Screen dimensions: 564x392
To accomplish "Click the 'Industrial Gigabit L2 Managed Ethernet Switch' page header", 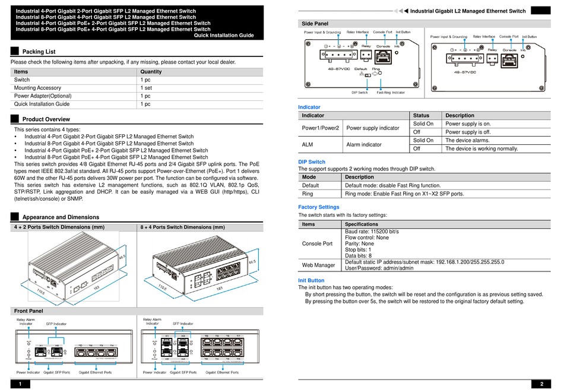I will pos(468,11).
